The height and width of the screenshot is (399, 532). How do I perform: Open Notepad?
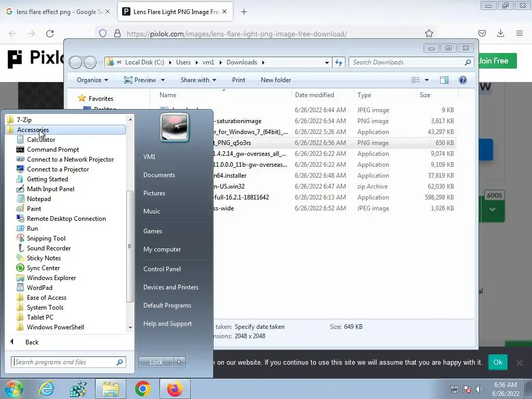click(38, 199)
